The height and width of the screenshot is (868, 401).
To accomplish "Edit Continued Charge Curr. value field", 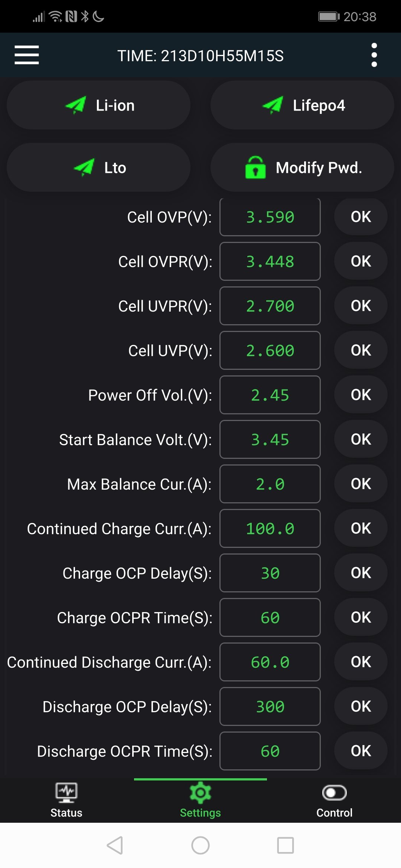I will point(270,529).
